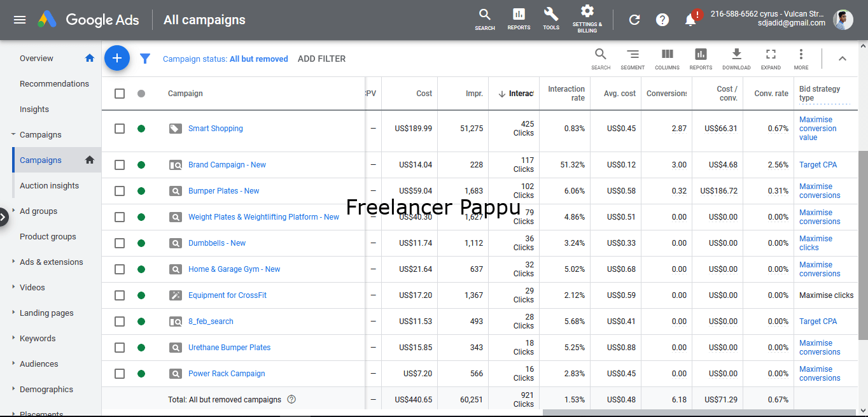Select the Smart Shopping row checkbox

pyautogui.click(x=120, y=129)
